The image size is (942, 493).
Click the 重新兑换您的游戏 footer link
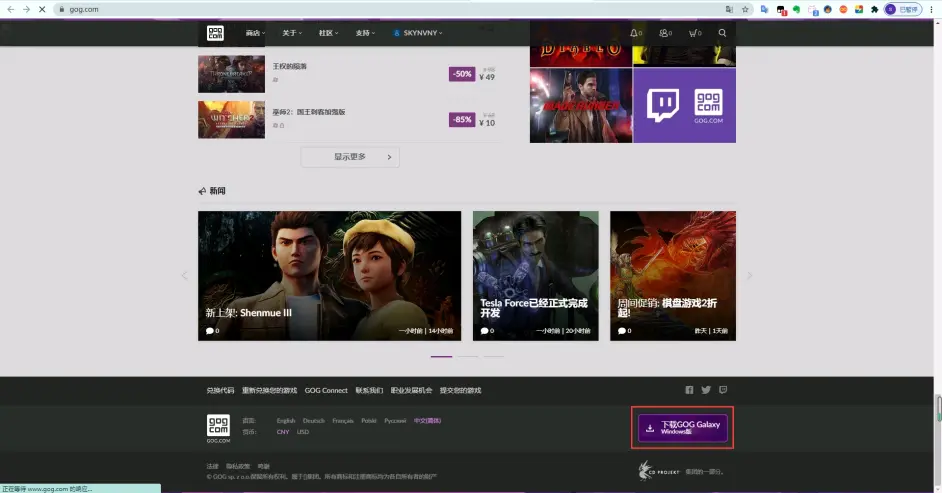(x=270, y=390)
